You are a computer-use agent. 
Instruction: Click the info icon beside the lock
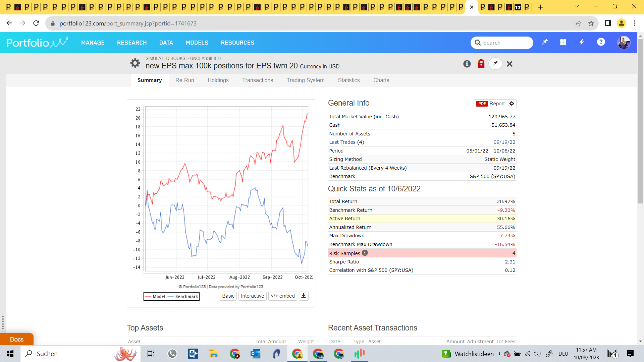pyautogui.click(x=467, y=64)
